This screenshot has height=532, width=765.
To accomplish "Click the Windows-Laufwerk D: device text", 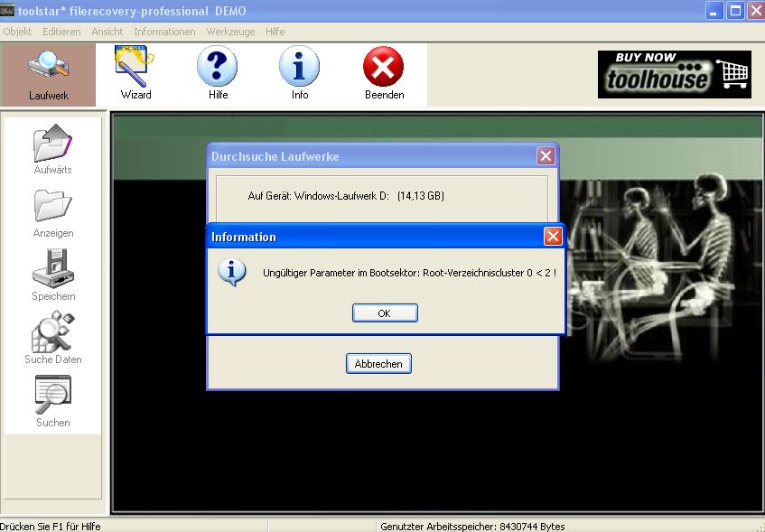I will [346, 196].
